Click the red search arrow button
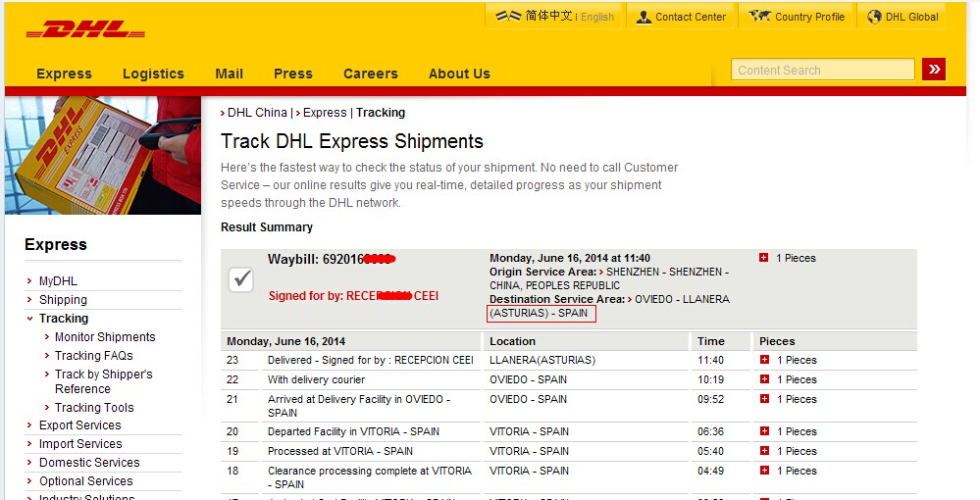 (x=934, y=70)
